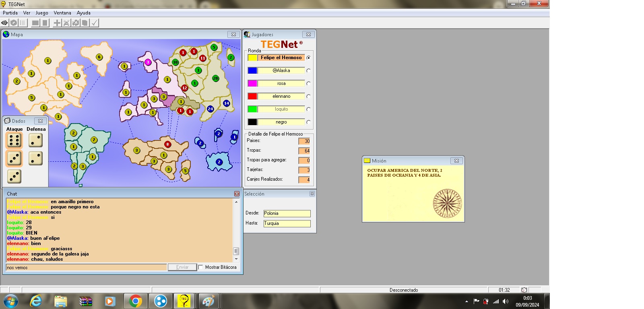Click the Paises value 30
The height and width of the screenshot is (309, 644).
point(304,141)
